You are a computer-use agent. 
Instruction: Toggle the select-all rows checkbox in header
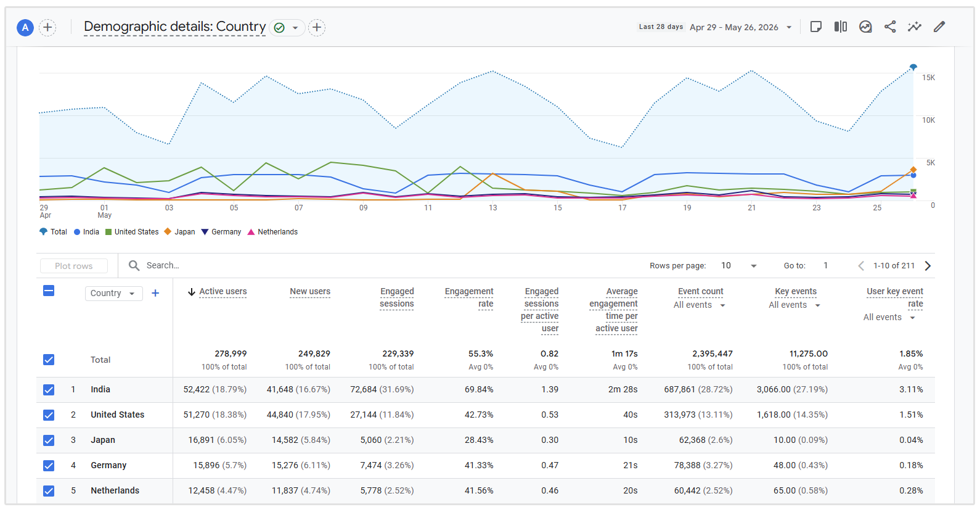pos(49,291)
